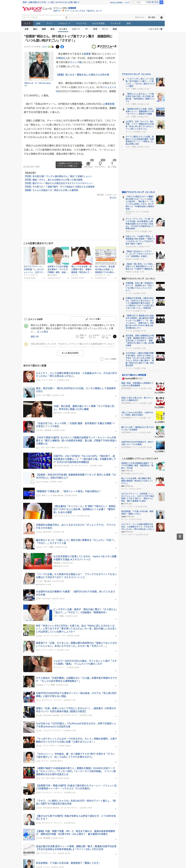This screenshot has height=868, width=186.
Task: Click もっと見る(50件) button
Action: pos(70,353)
